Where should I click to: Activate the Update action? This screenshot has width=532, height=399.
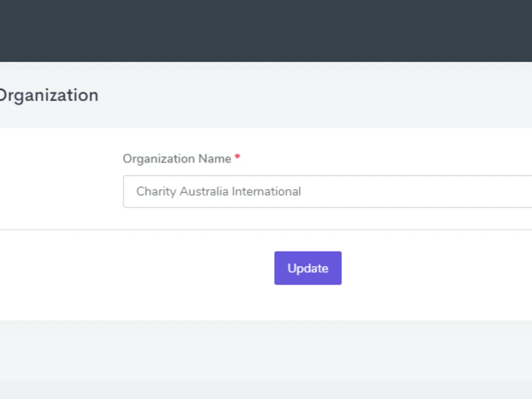pos(307,268)
